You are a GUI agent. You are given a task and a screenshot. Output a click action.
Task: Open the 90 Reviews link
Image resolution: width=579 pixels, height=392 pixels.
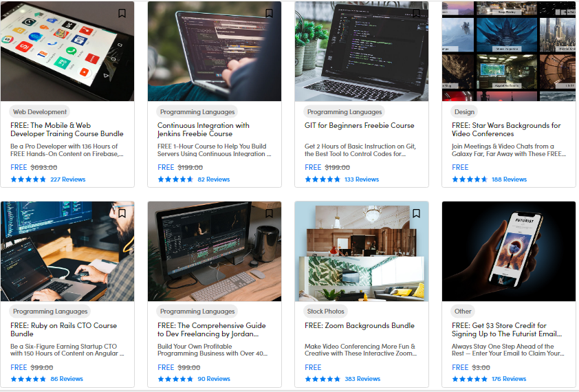pyautogui.click(x=214, y=379)
